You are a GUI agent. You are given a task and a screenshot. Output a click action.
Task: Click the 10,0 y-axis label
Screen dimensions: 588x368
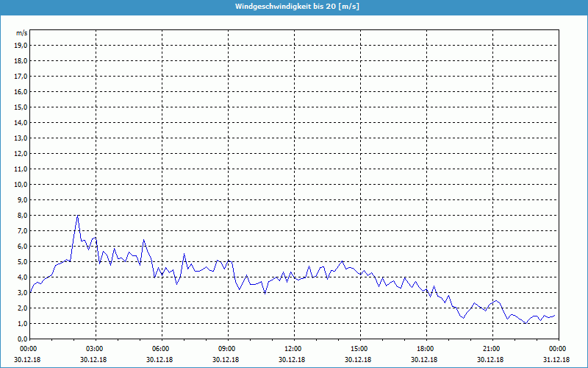21,184
